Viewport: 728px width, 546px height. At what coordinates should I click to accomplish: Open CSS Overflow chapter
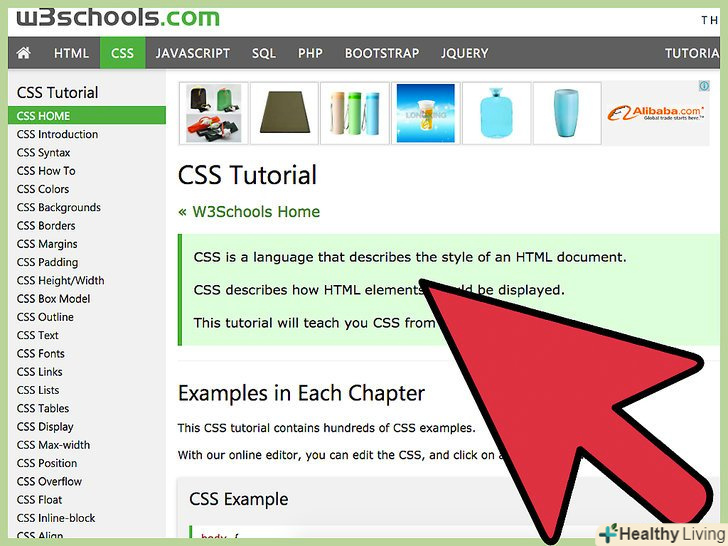(49, 481)
